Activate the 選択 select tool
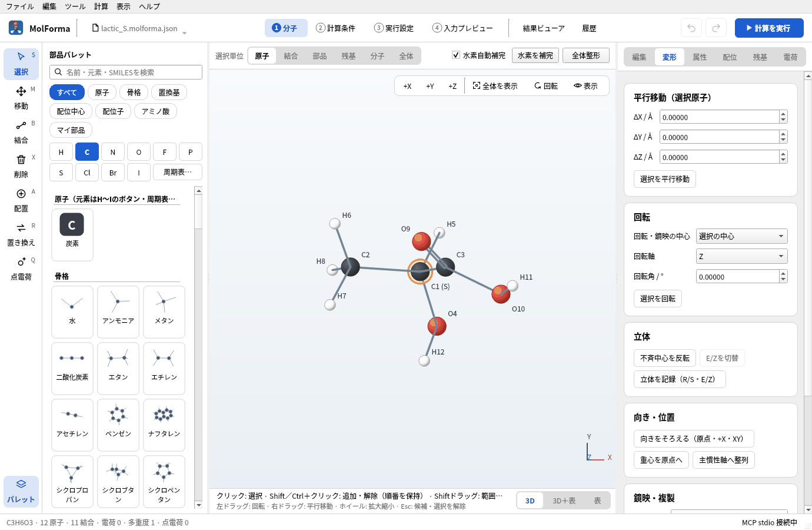The width and height of the screenshot is (812, 530). 21,64
